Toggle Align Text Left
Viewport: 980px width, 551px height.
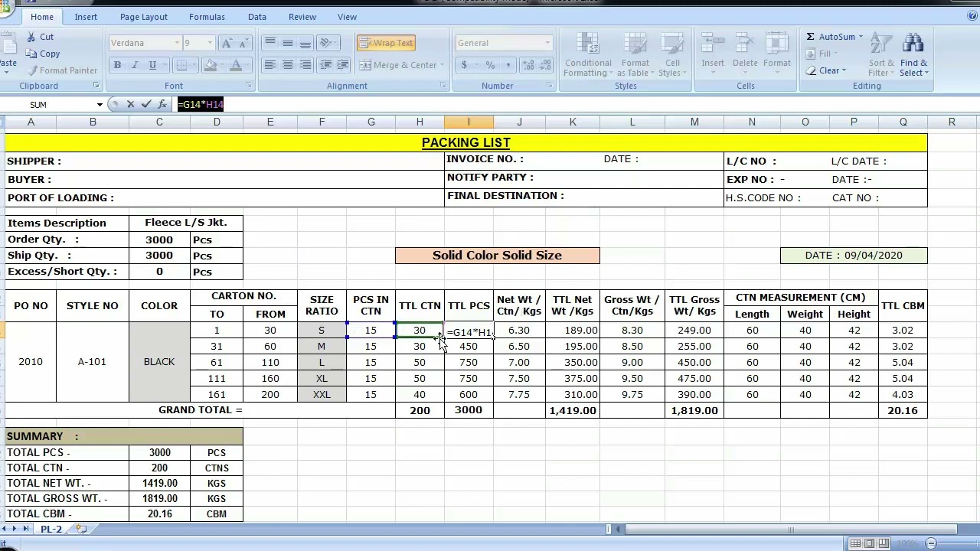click(269, 65)
